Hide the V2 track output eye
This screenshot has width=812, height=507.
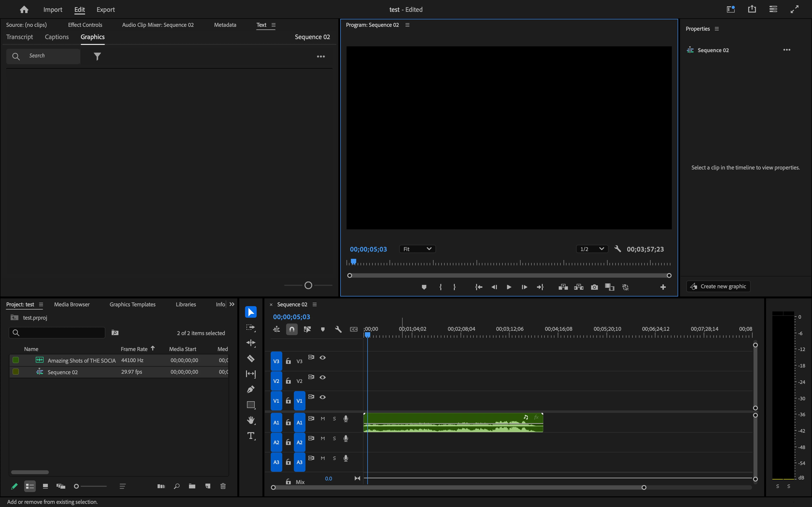(x=322, y=377)
